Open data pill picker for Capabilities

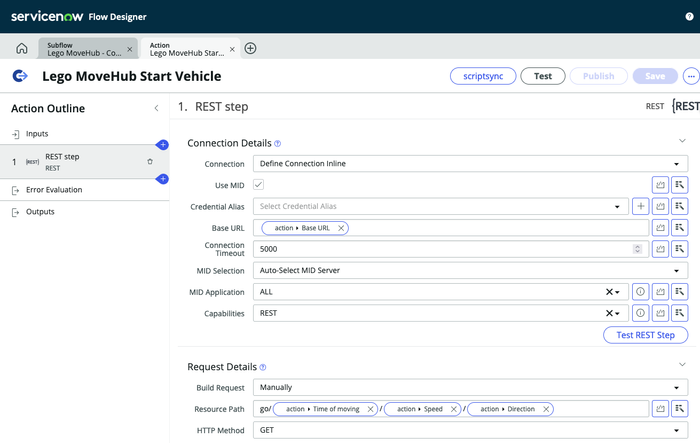(x=679, y=313)
